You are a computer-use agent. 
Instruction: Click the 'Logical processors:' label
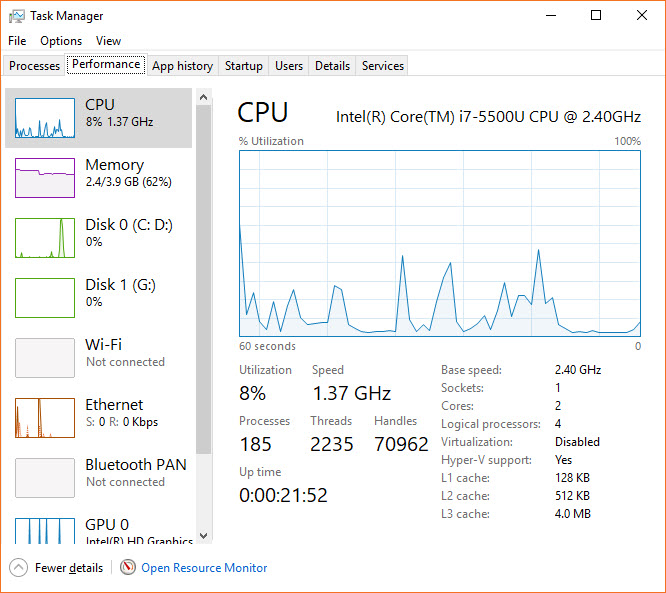point(491,424)
